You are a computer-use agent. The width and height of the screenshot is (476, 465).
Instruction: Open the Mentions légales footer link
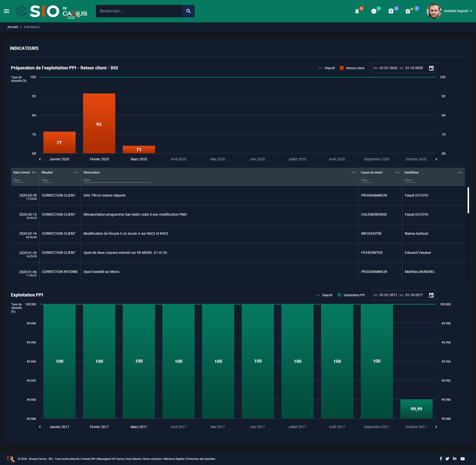click(x=174, y=459)
